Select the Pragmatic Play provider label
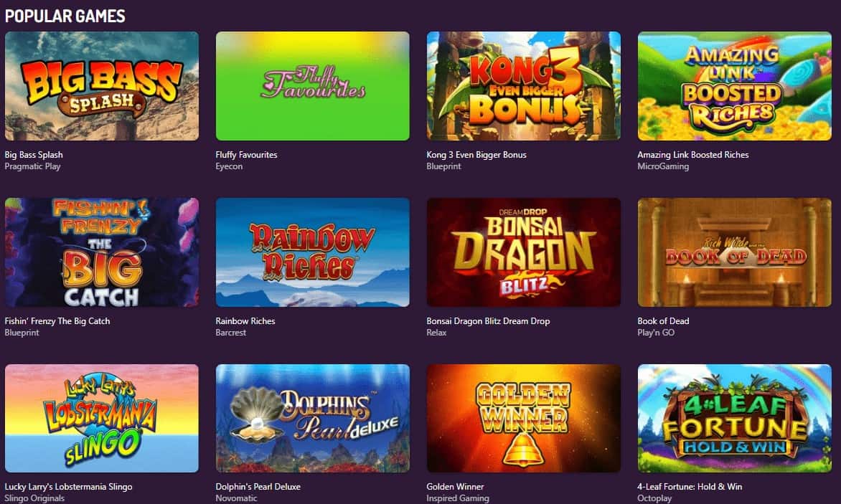 coord(33,166)
